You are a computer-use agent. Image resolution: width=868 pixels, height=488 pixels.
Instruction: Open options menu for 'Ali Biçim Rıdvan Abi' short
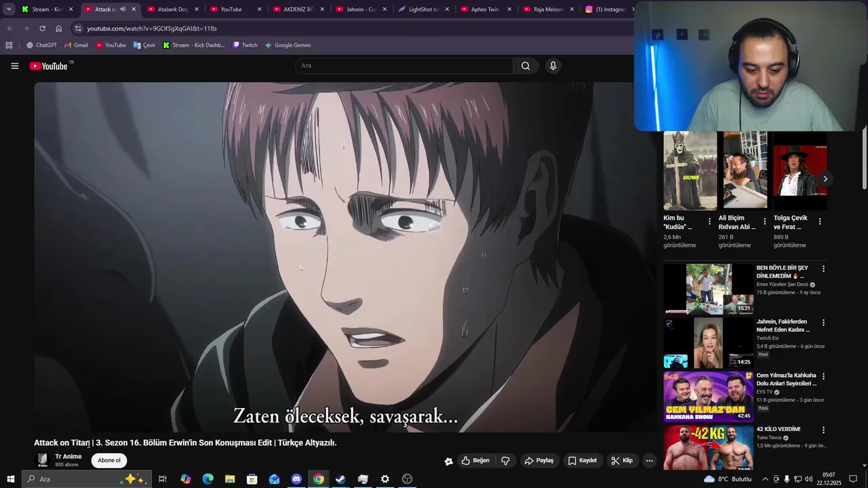[764, 222]
